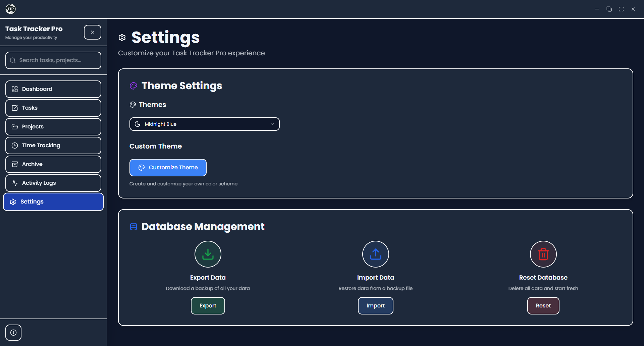Screen dimensions: 644x346
Task: Open the Projects section
Action: click(x=53, y=127)
